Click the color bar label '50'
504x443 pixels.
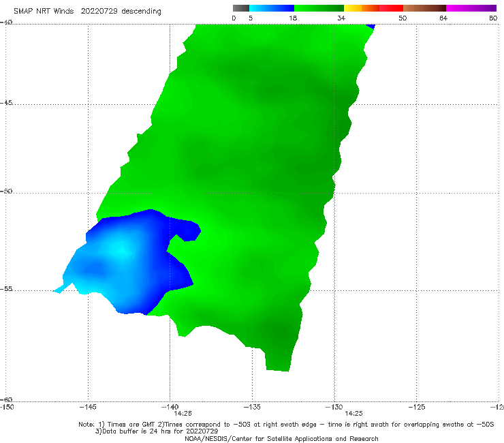tap(403, 18)
